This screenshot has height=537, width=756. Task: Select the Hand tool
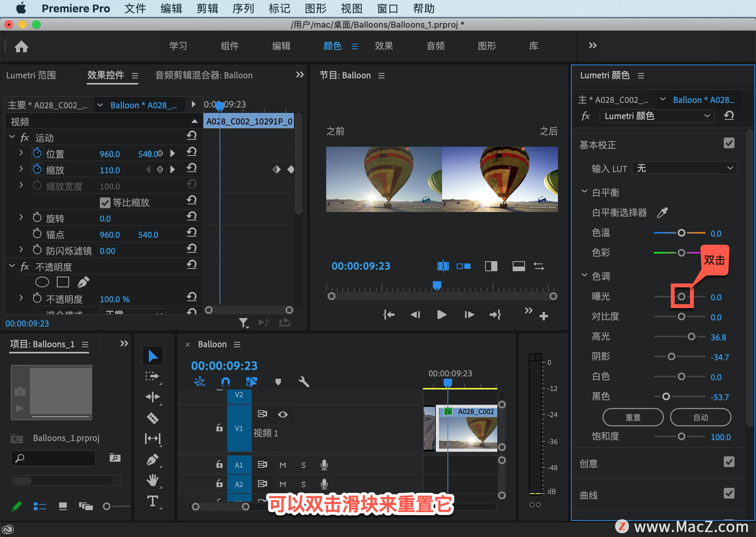coord(152,480)
